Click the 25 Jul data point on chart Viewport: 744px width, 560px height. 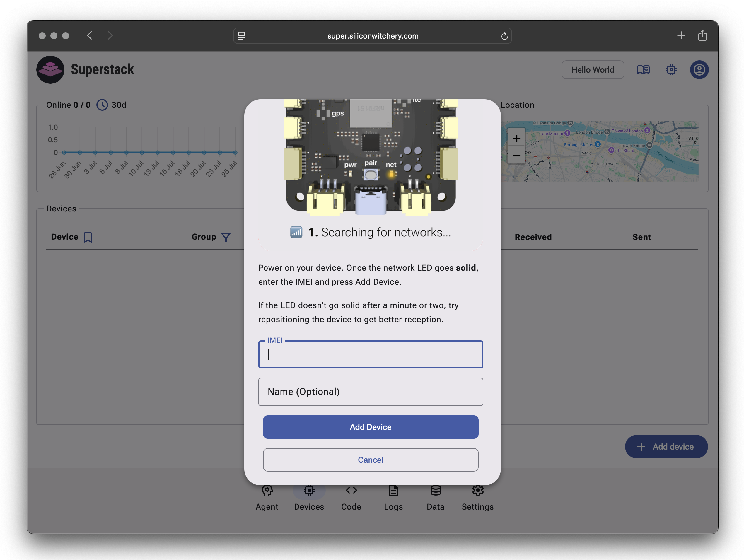coord(236,152)
